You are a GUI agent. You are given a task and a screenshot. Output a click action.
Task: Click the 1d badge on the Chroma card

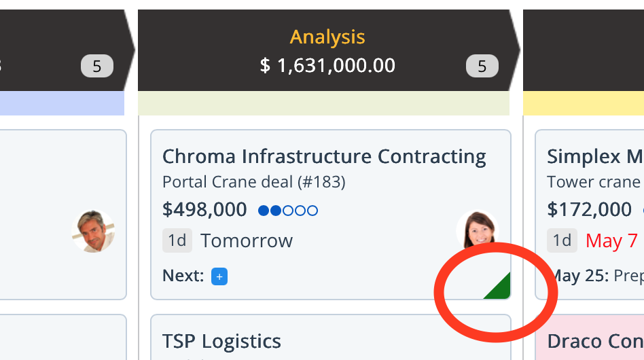click(x=177, y=240)
